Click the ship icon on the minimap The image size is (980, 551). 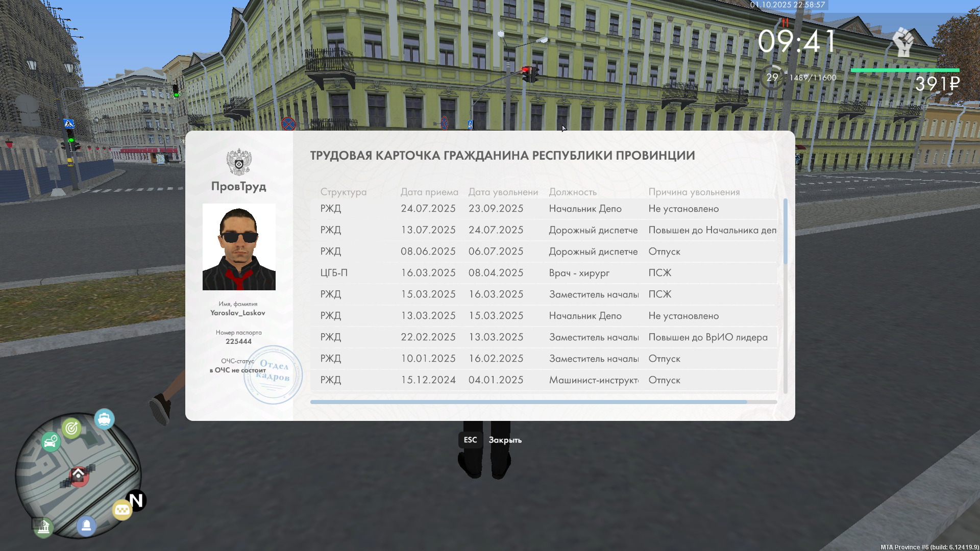[x=104, y=419]
